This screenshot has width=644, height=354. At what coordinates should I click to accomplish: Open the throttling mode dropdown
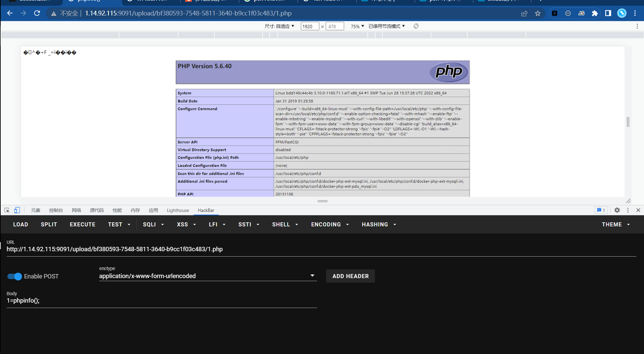(387, 26)
